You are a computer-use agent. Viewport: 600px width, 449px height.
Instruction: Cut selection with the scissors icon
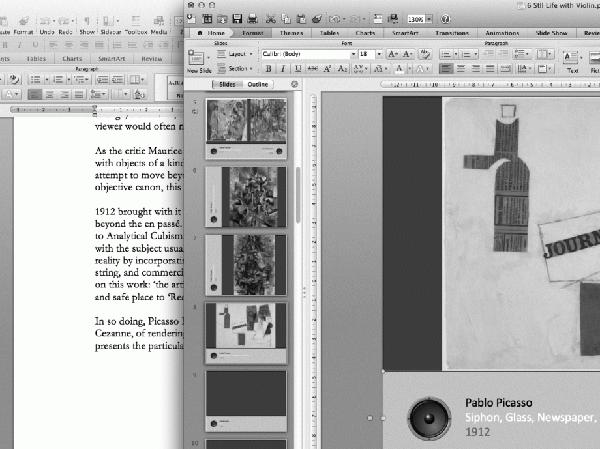(271, 19)
